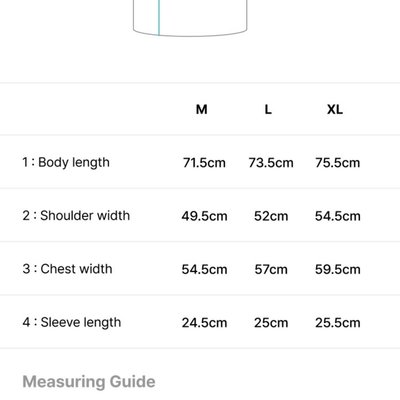
Task: Click the 24.5cm sleeve length value
Action: (204, 323)
